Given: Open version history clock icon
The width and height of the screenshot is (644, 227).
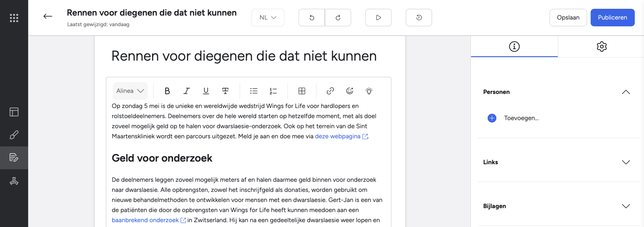Looking at the screenshot, I should click(419, 18).
